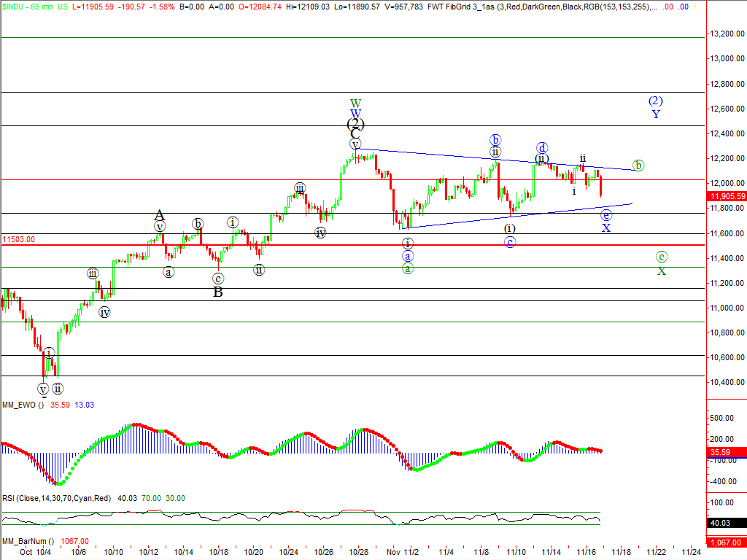Click the blue Y wave label
Viewport: 747px width, 560px height.
point(656,114)
